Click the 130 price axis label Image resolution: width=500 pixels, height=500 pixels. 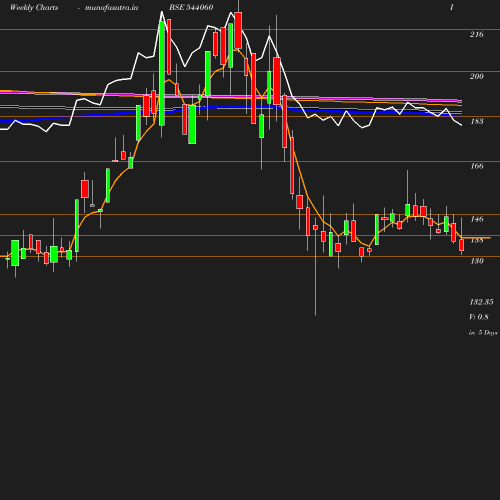(477, 261)
